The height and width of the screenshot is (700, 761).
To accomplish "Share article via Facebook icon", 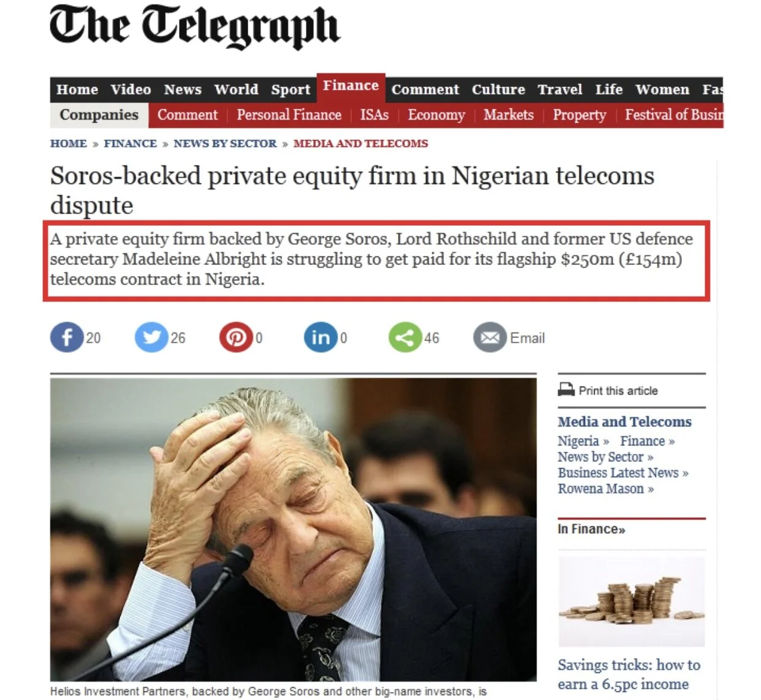I will tap(67, 337).
